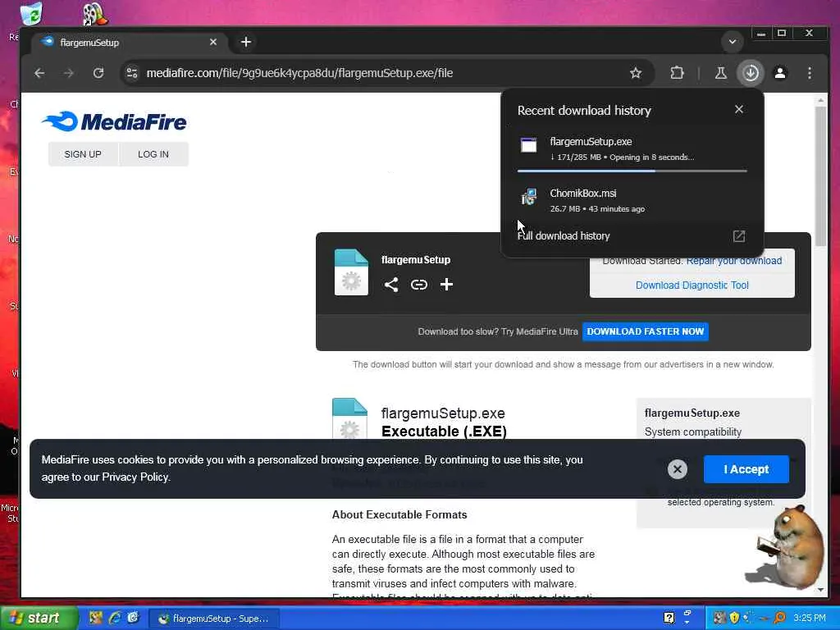Screen dimensions: 840x630
Task: Expand the tab search dropdown
Action: click(733, 42)
